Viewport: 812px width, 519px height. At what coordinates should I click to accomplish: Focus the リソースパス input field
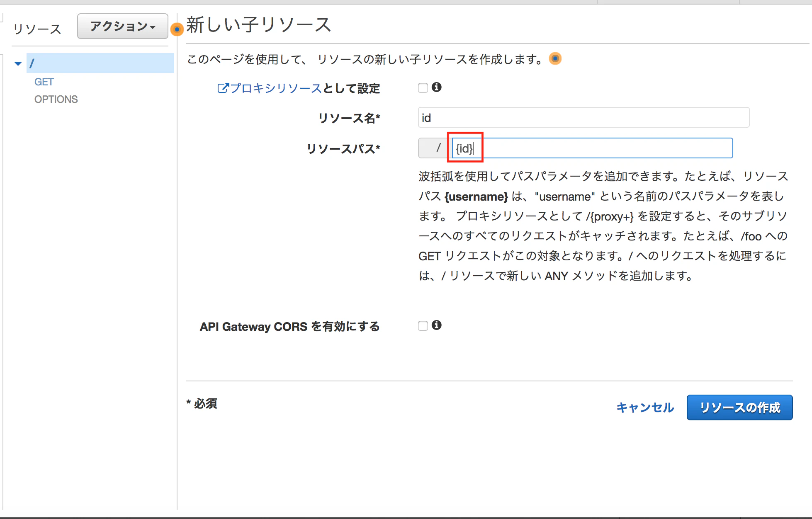(x=592, y=148)
